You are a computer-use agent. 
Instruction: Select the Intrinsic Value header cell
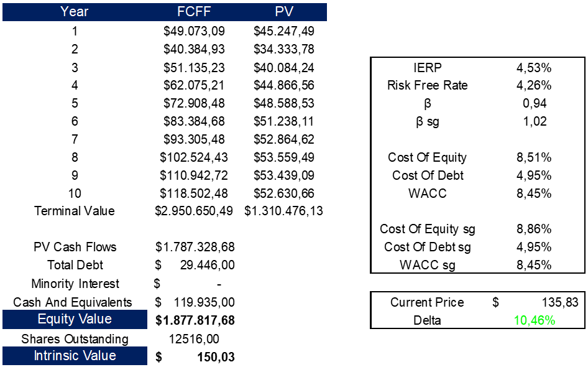tap(75, 356)
